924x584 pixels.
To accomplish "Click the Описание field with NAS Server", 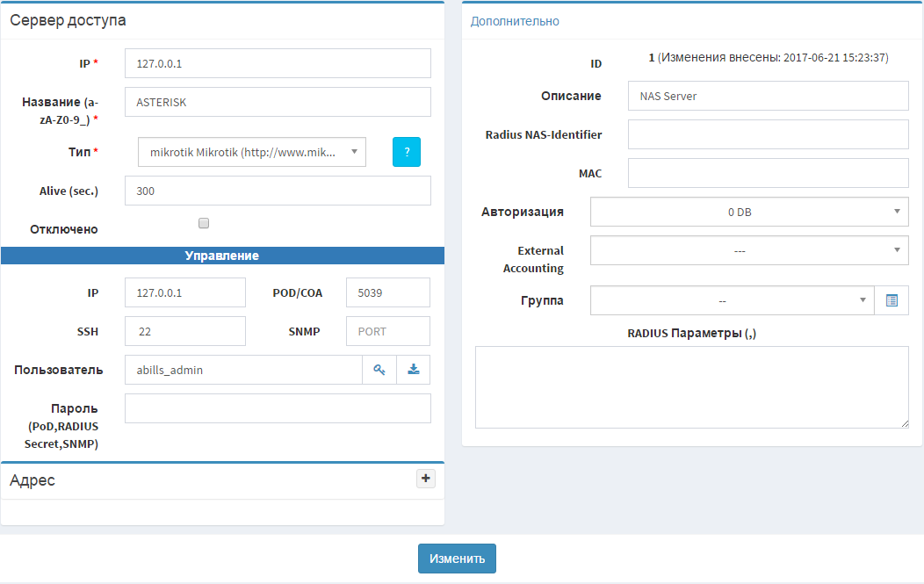I will click(x=768, y=96).
